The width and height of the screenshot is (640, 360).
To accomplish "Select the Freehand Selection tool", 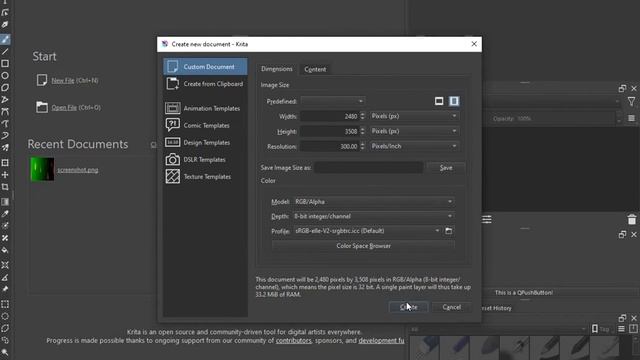I will 5,340.
